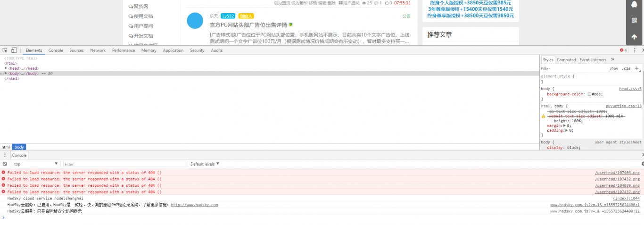Click the comment count bubble icon
The height and width of the screenshot is (225, 644).
pos(377,3)
